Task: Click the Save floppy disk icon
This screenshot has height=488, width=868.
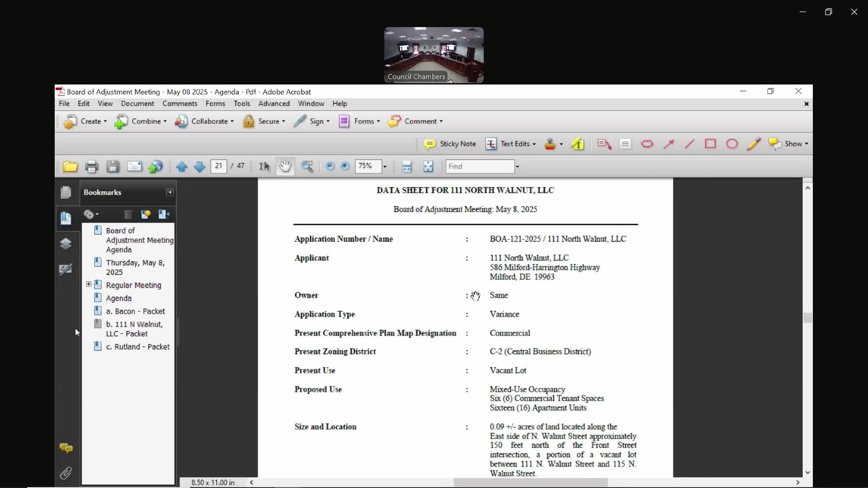Action: coord(113,167)
